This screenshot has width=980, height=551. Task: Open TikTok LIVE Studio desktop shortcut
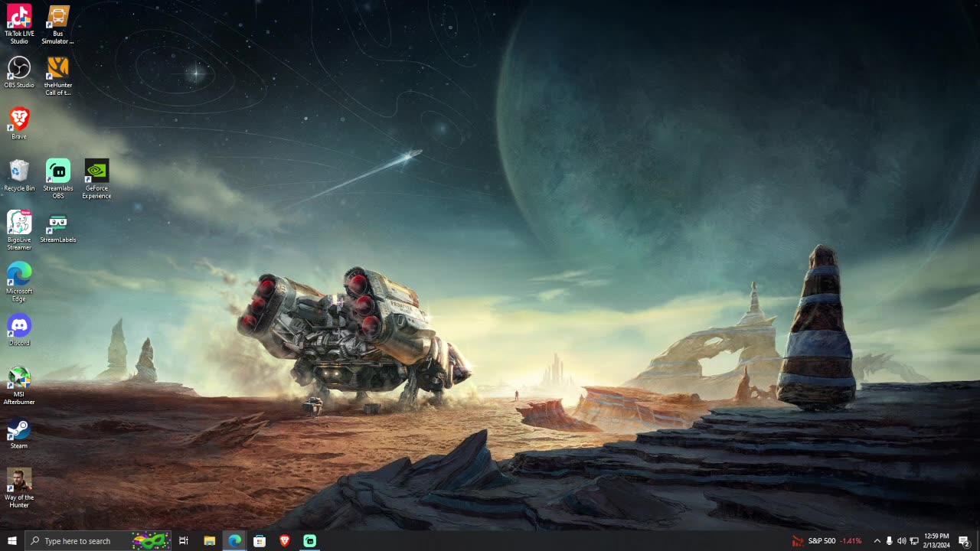click(19, 24)
